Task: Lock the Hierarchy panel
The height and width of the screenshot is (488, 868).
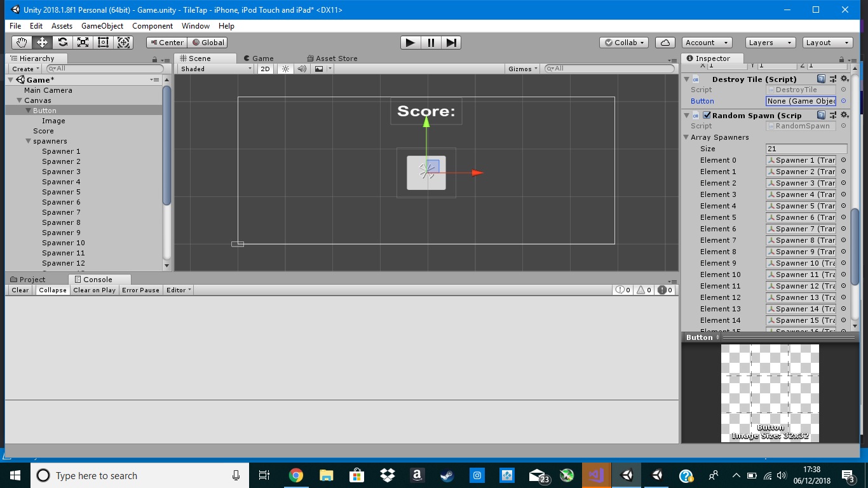Action: pyautogui.click(x=154, y=60)
